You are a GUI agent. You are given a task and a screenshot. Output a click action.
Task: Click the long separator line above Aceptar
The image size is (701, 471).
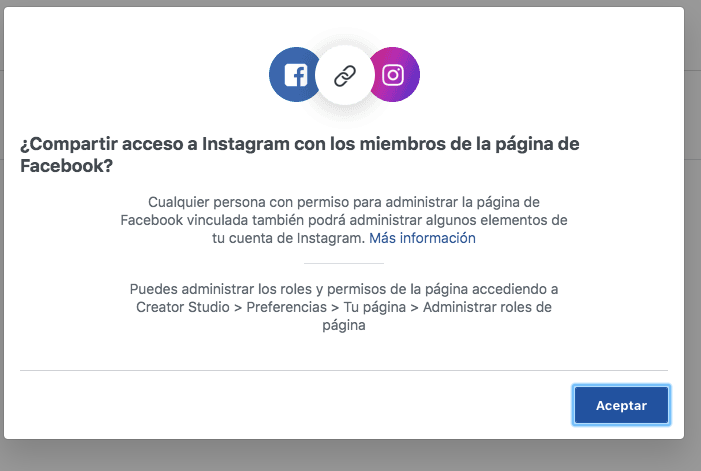[344, 370]
